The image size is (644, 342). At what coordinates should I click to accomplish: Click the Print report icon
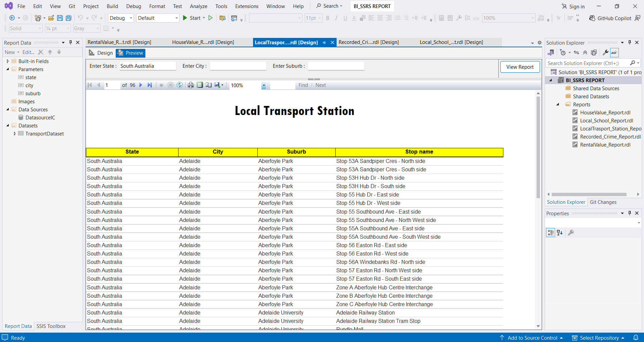191,85
